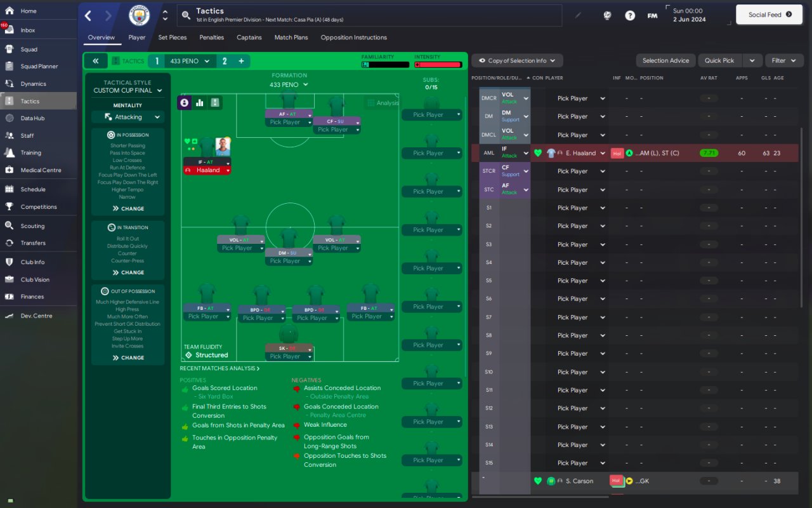812x508 pixels.
Task: Select tactic slot 2
Action: click(x=225, y=61)
